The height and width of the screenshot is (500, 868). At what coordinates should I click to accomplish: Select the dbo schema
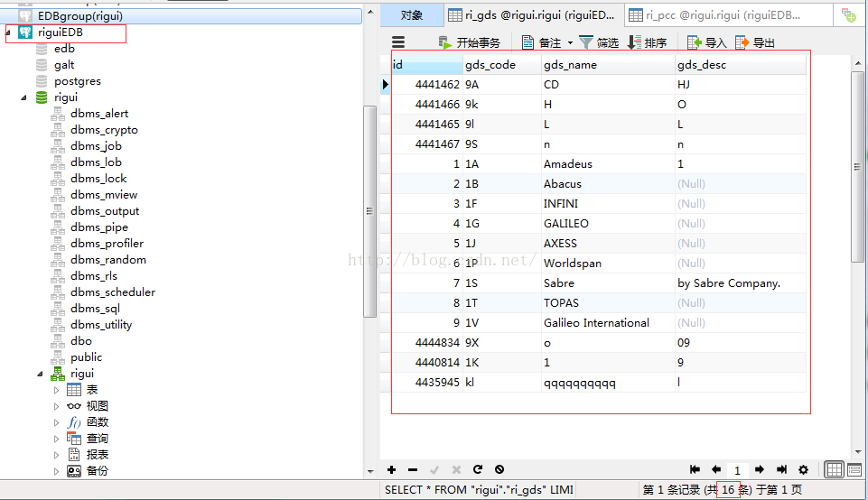tap(80, 341)
